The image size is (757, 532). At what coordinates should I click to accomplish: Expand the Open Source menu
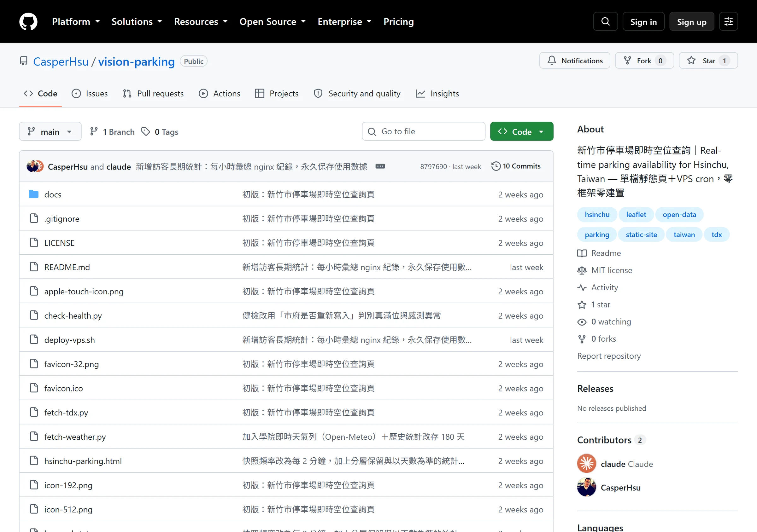[x=273, y=22]
